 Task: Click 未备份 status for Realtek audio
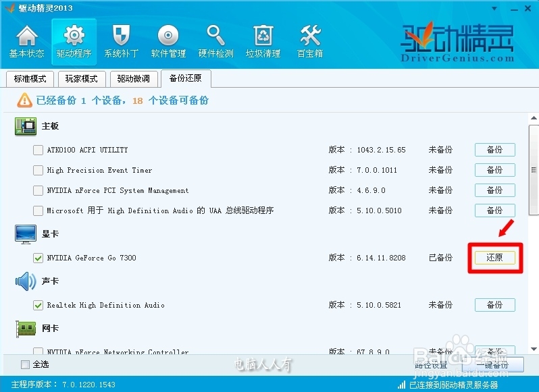click(x=440, y=305)
